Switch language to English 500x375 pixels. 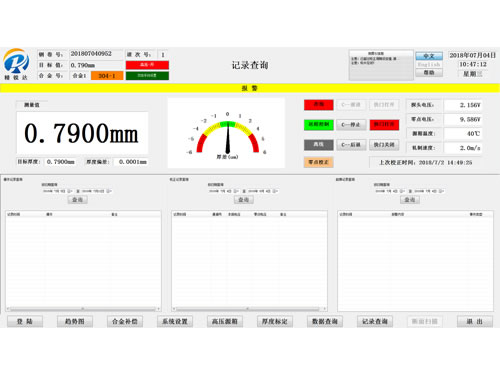429,64
